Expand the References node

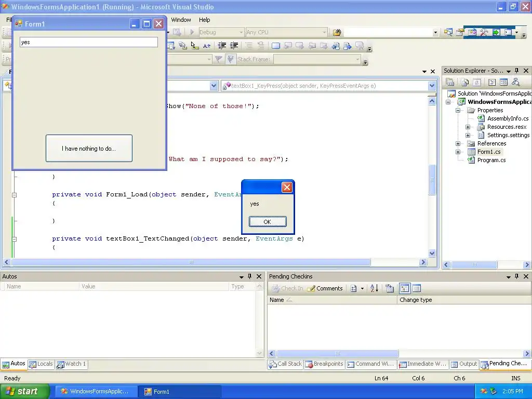(x=458, y=143)
